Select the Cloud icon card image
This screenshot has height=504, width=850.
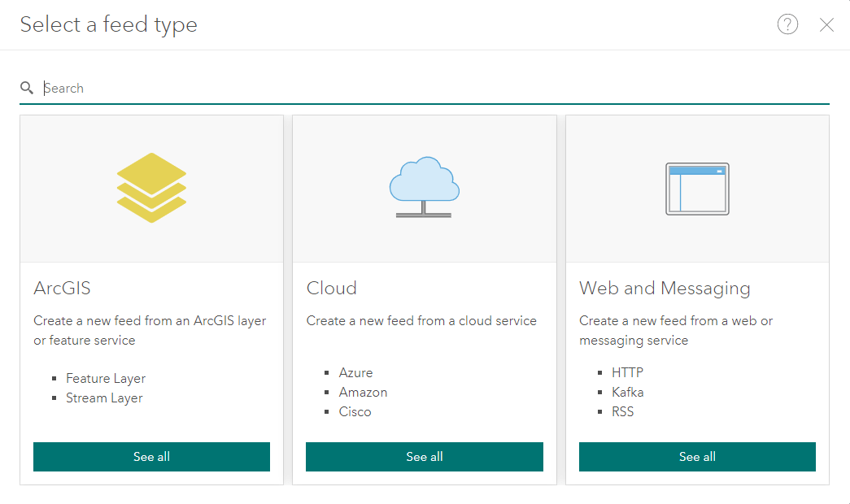(x=425, y=188)
